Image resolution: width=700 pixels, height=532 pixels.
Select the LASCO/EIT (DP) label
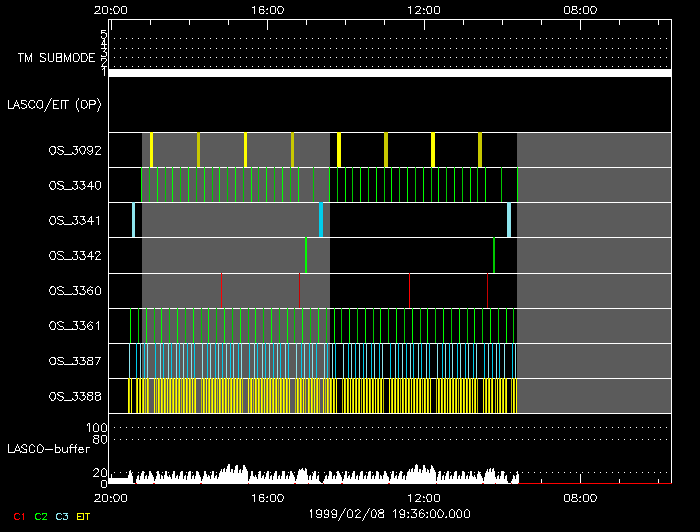point(54,104)
